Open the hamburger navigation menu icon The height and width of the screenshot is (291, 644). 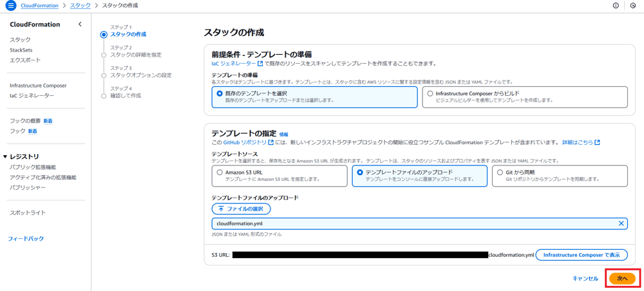pyautogui.click(x=11, y=6)
